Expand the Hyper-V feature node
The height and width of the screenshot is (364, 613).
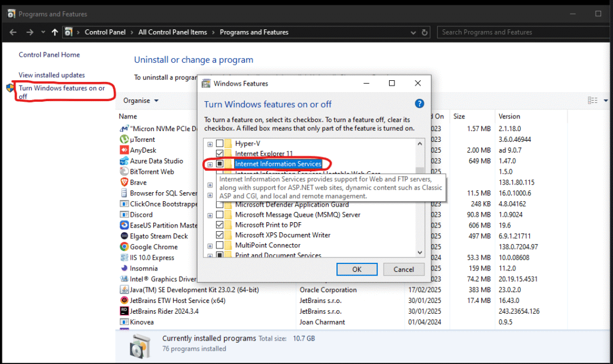(x=210, y=144)
